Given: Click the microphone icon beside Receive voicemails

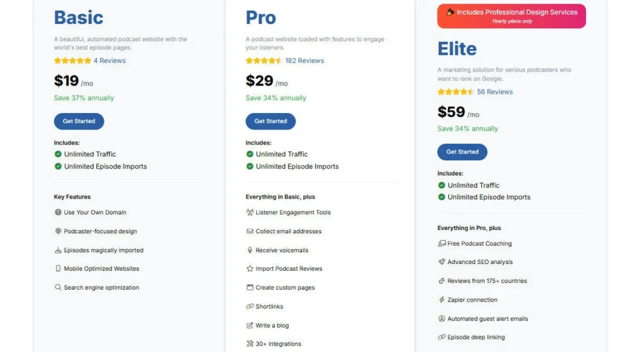Looking at the screenshot, I should tap(250, 250).
